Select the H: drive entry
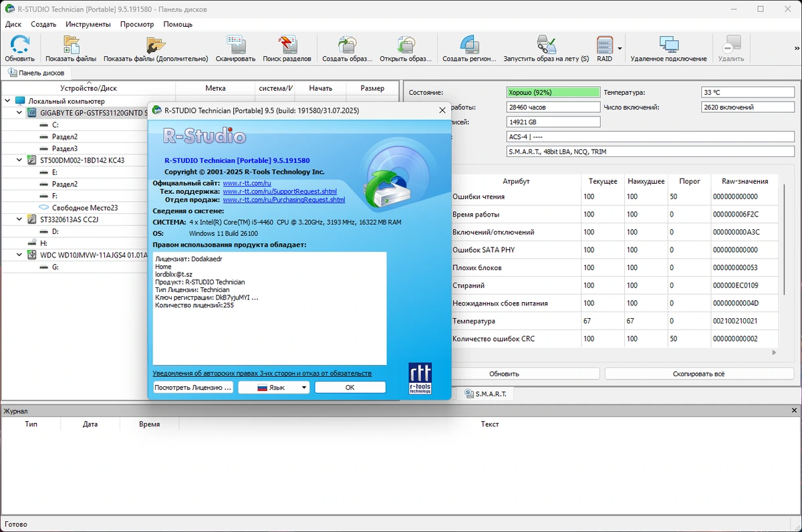Screen dimensions: 802x532 click(x=43, y=243)
